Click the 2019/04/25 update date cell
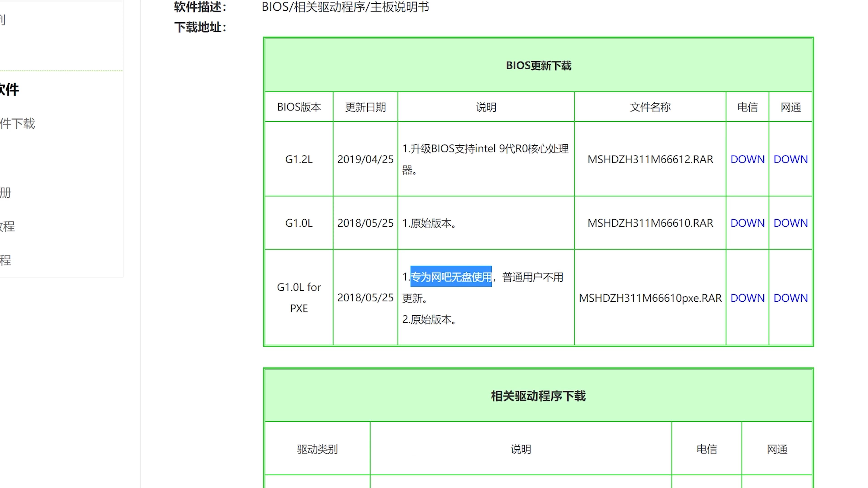The width and height of the screenshot is (868, 488). pos(365,159)
